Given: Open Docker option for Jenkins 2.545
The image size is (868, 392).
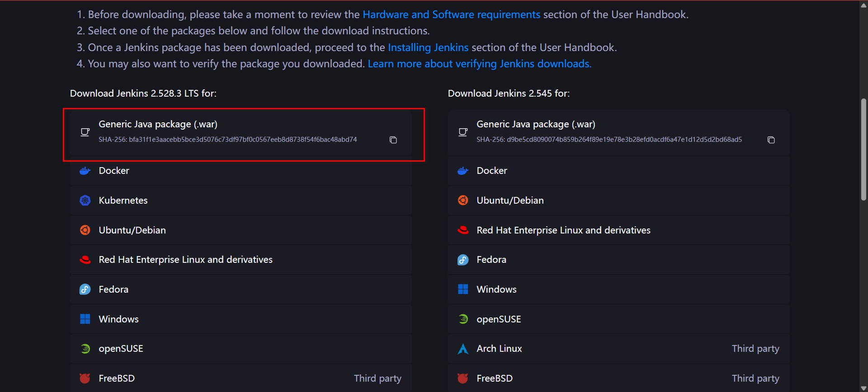Looking at the screenshot, I should pyautogui.click(x=619, y=171).
